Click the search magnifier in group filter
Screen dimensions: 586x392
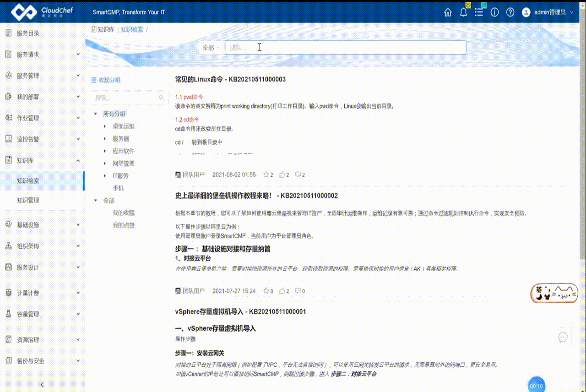point(161,98)
